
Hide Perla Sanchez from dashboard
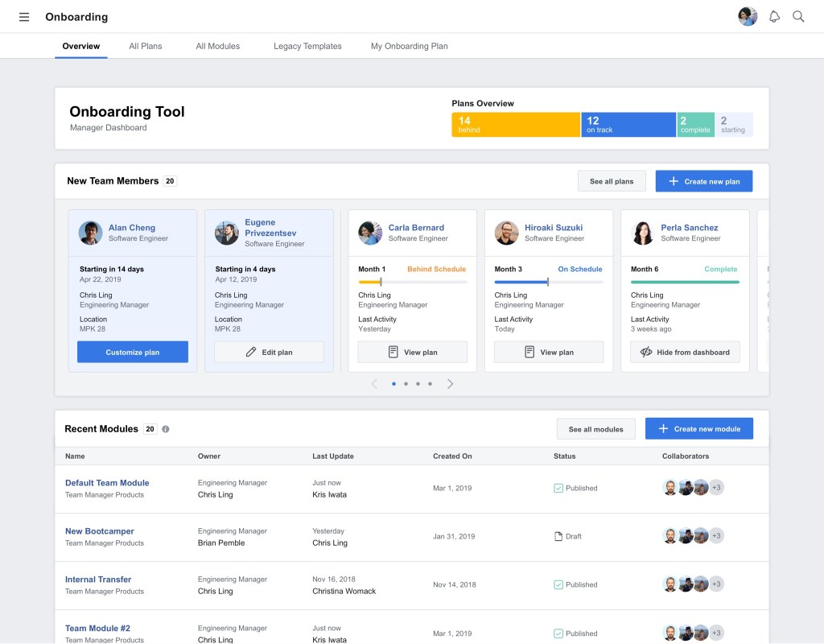click(685, 353)
